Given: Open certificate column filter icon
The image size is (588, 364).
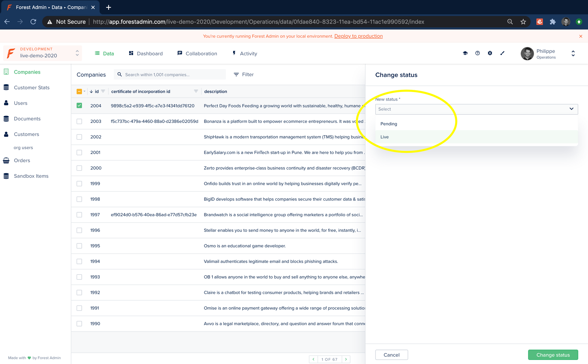Looking at the screenshot, I should tap(196, 91).
